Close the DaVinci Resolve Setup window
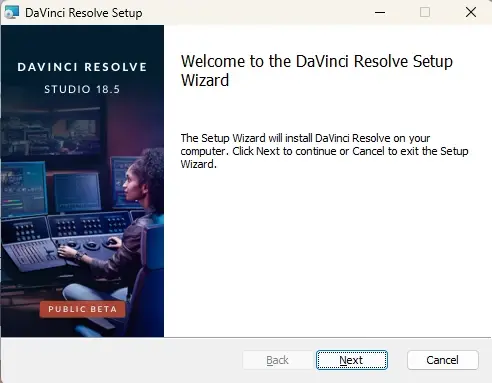Image resolution: width=492 pixels, height=383 pixels. [471, 12]
